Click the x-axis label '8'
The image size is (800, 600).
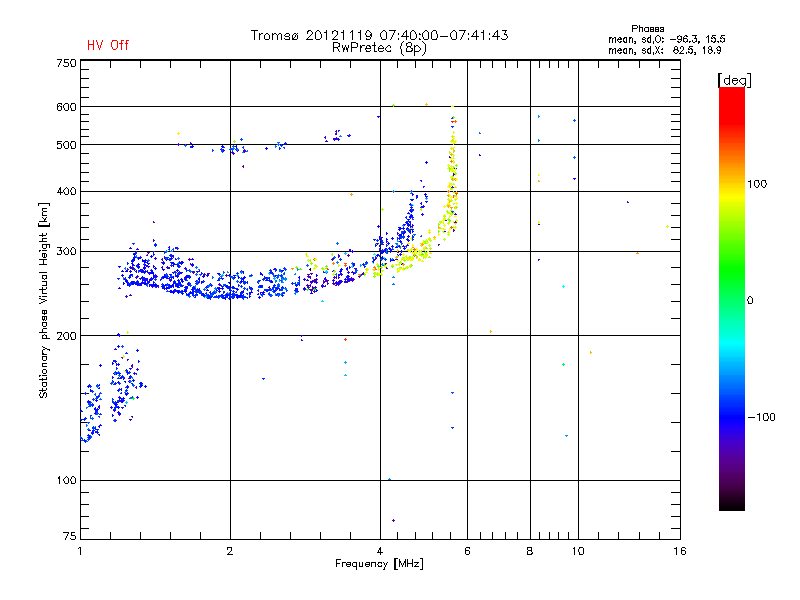(x=530, y=551)
